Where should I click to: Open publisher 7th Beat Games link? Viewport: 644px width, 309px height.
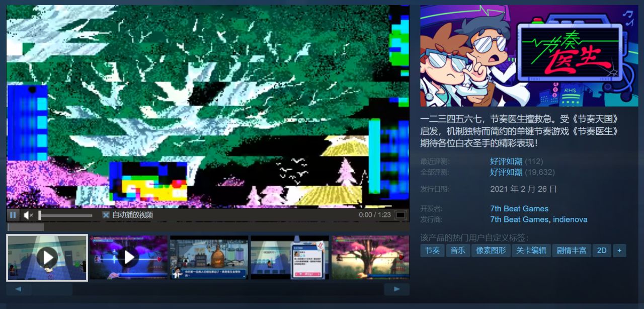(519, 219)
